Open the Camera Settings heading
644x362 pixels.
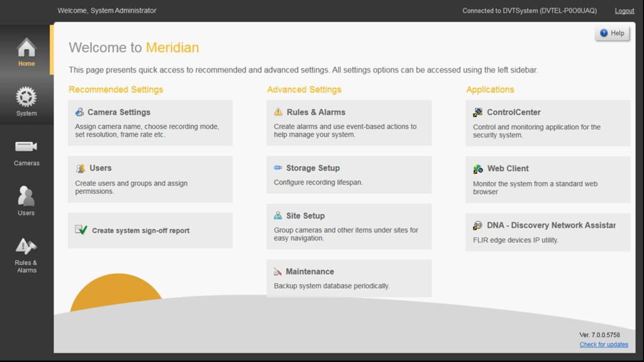click(x=119, y=112)
